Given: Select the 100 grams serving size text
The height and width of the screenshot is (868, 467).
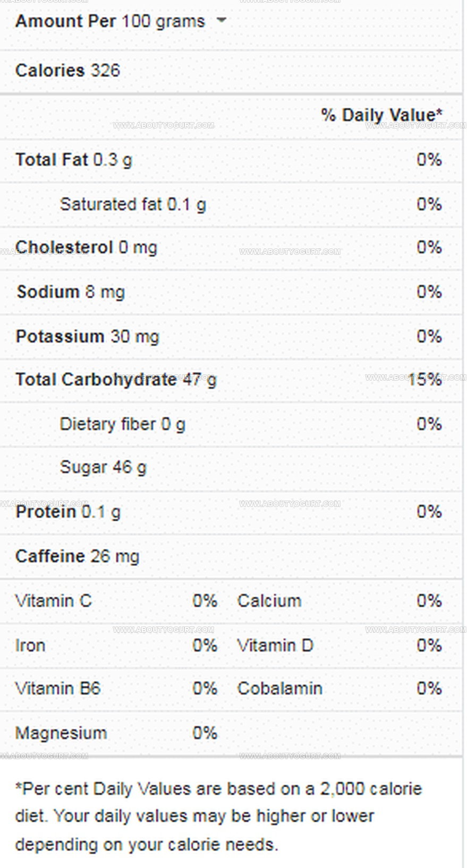Looking at the screenshot, I should click(x=163, y=21).
